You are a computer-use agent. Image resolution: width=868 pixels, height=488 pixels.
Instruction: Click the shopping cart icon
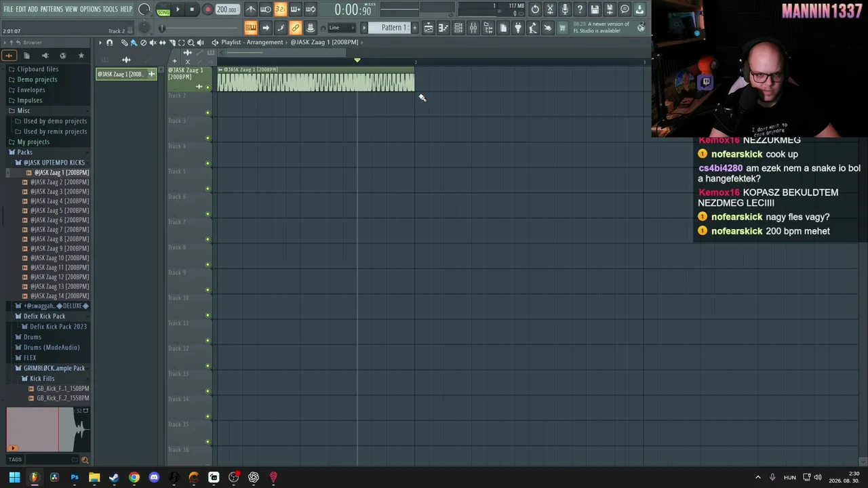pyautogui.click(x=562, y=28)
